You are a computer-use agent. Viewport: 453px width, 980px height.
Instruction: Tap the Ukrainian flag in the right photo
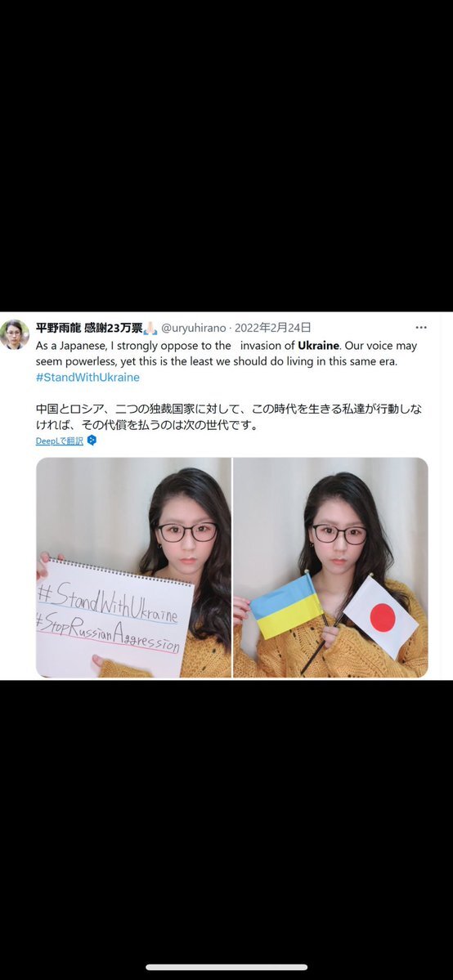[285, 606]
